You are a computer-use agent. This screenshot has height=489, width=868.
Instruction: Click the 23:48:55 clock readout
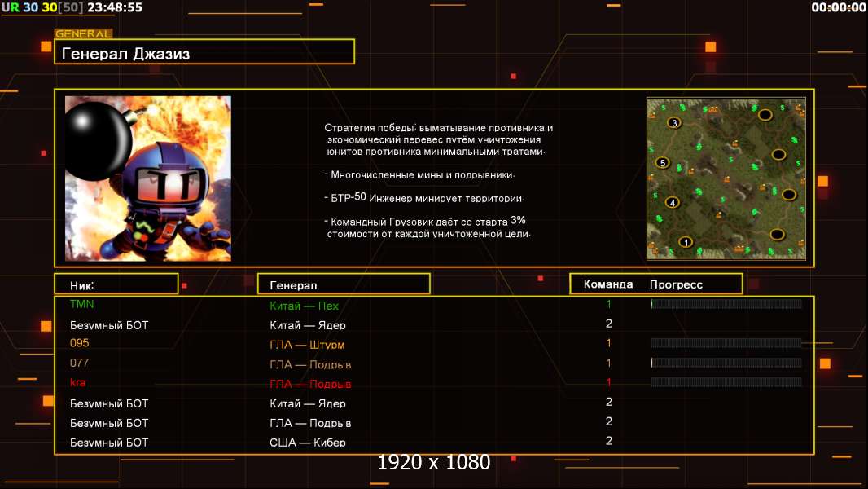pos(115,7)
